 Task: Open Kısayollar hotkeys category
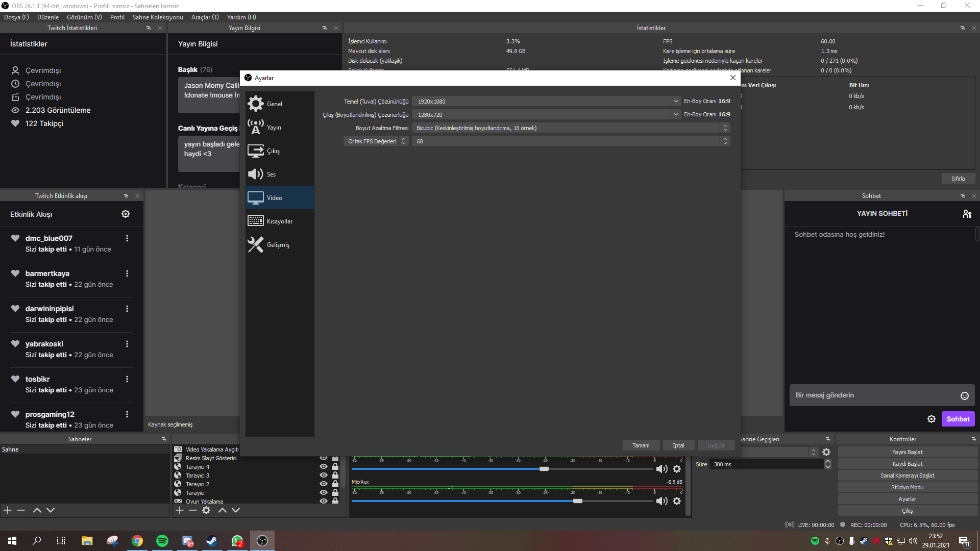(280, 221)
